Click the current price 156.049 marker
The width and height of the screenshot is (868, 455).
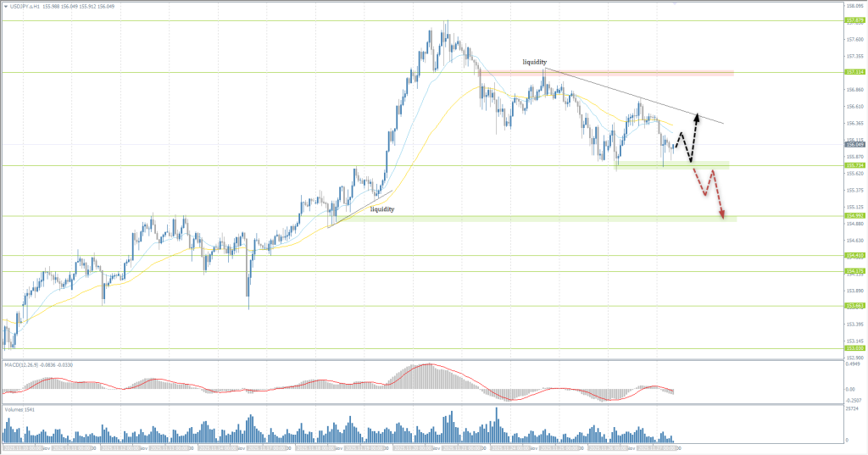click(854, 145)
